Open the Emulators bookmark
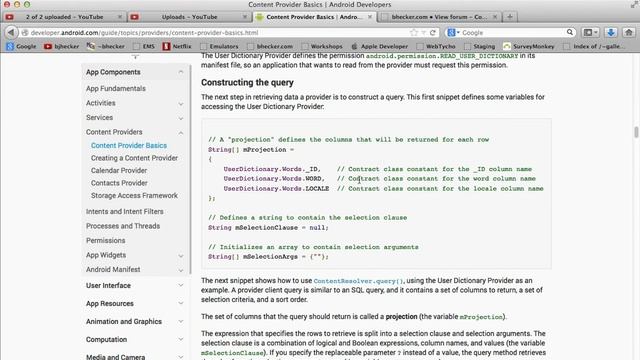This screenshot has width=640, height=360. [x=220, y=47]
